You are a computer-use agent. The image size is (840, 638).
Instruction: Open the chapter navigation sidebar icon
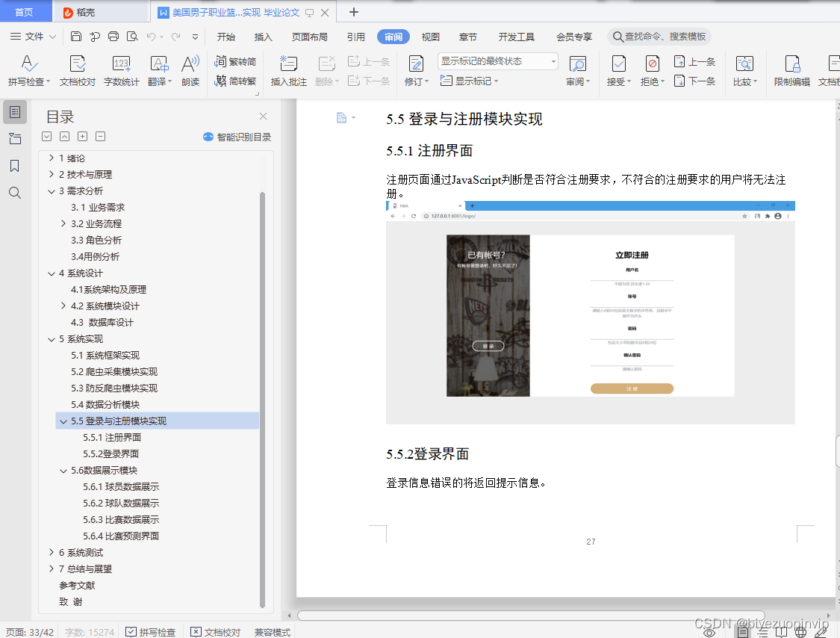coord(15,139)
